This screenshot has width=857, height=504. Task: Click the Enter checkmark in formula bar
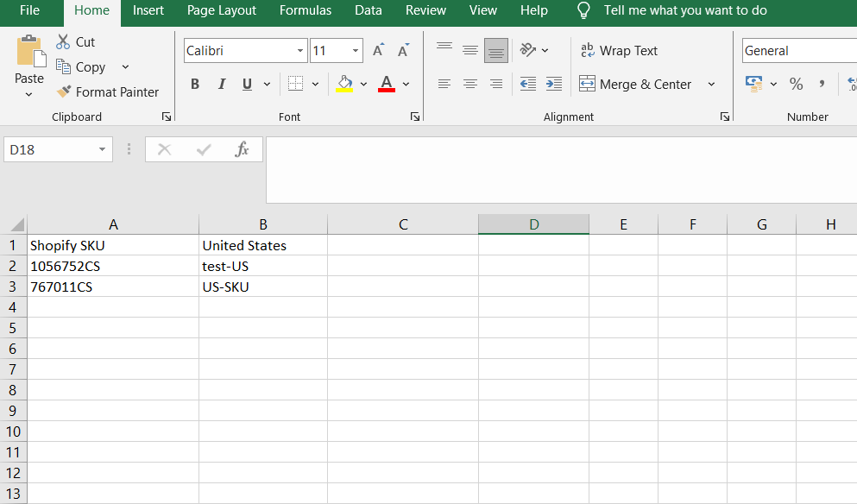pyautogui.click(x=204, y=149)
